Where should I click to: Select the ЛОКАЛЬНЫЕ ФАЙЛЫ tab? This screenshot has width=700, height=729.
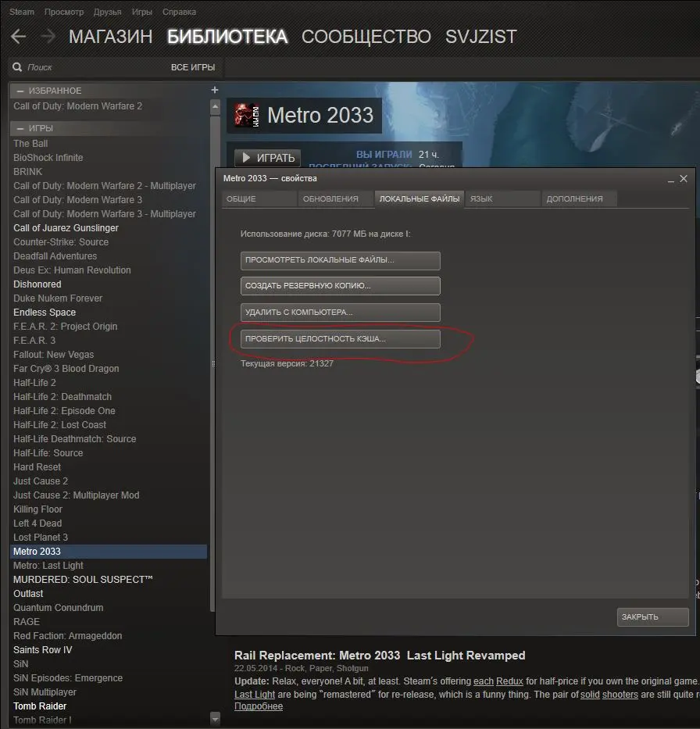[420, 199]
